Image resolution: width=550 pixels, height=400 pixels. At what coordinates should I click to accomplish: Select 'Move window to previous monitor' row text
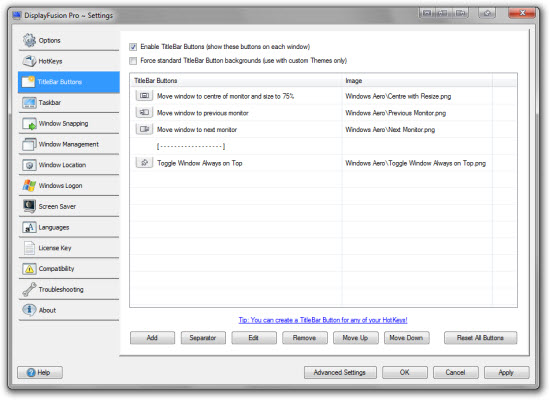pyautogui.click(x=203, y=113)
